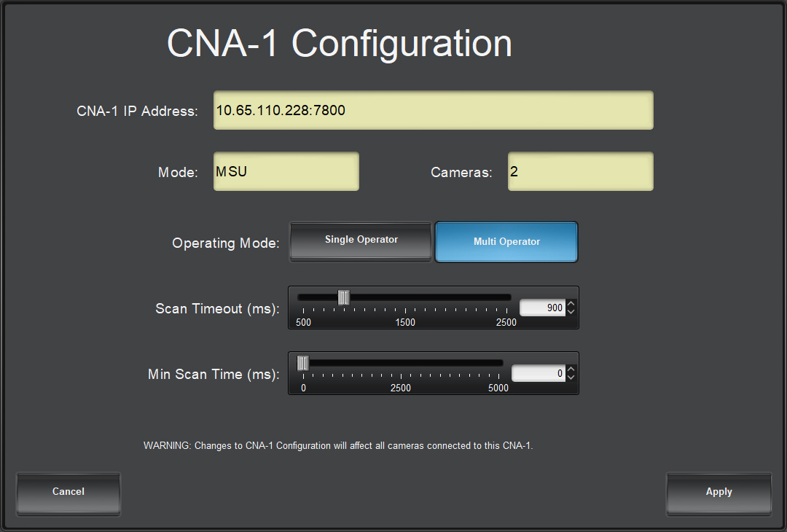This screenshot has width=787, height=532.
Task: Click the 5000 end of Min Scan Time slider
Action: point(498,388)
